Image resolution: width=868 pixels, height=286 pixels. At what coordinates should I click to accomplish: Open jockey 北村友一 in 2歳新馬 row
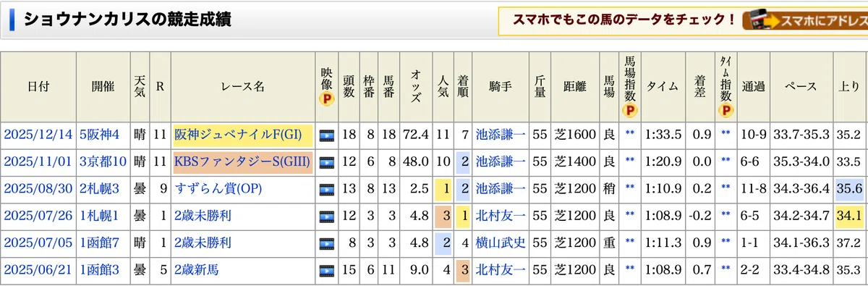(501, 270)
